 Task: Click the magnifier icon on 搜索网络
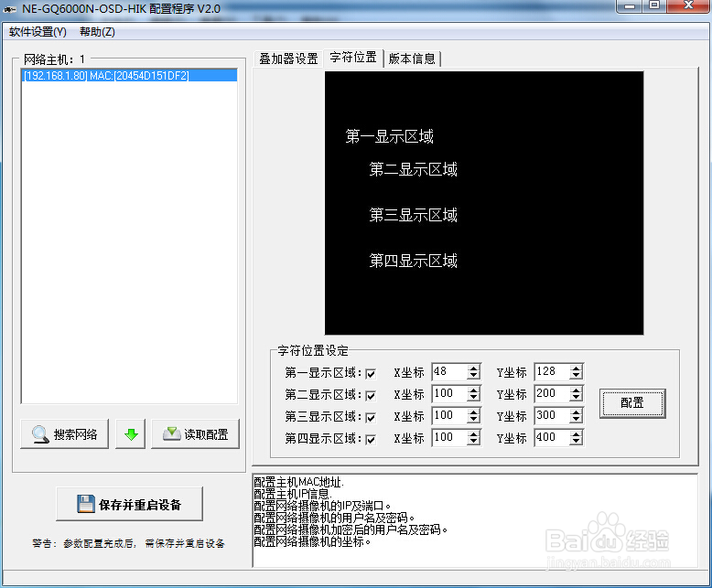(x=40, y=434)
